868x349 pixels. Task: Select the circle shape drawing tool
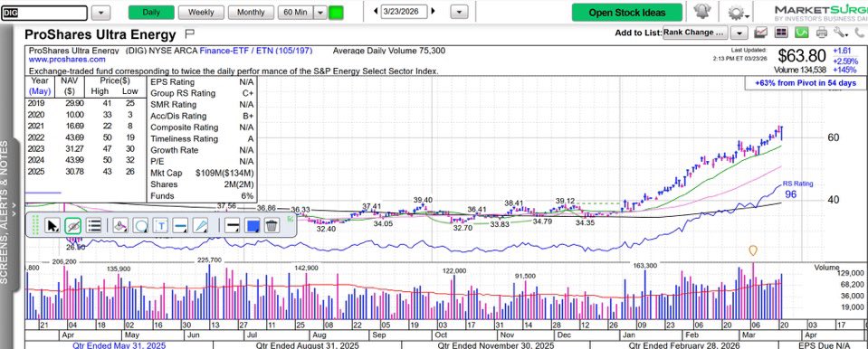coord(140,226)
